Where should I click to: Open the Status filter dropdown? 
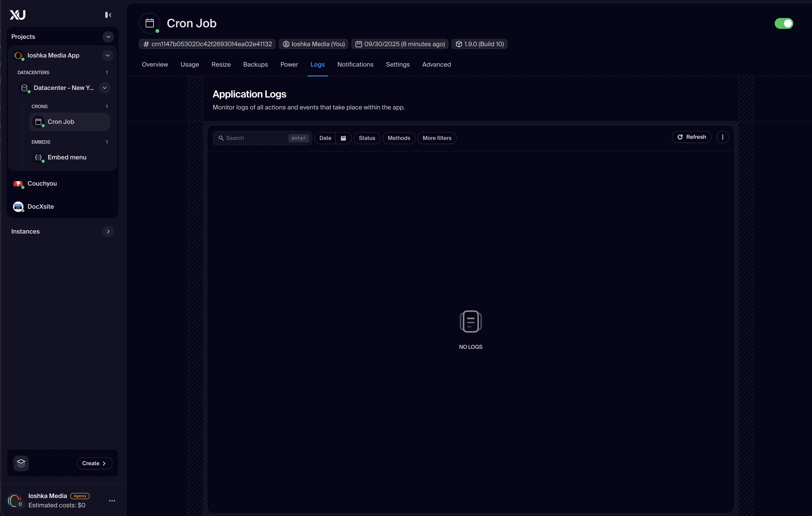(x=366, y=138)
